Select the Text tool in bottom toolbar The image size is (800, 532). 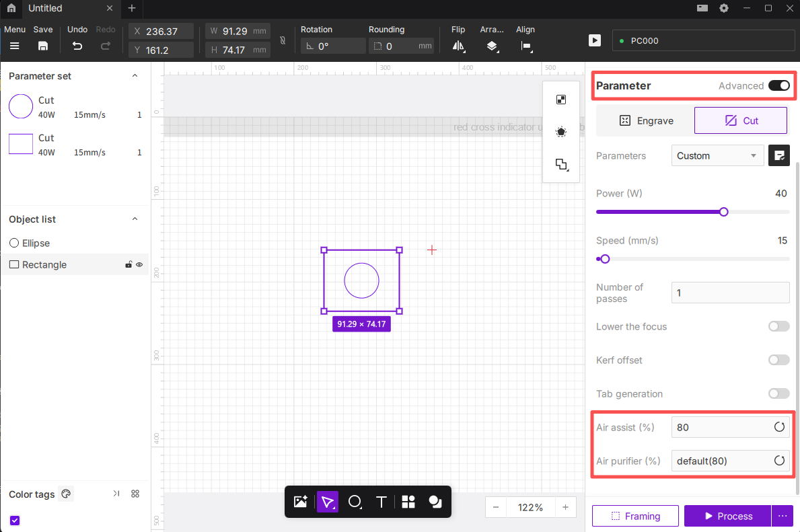click(x=381, y=502)
